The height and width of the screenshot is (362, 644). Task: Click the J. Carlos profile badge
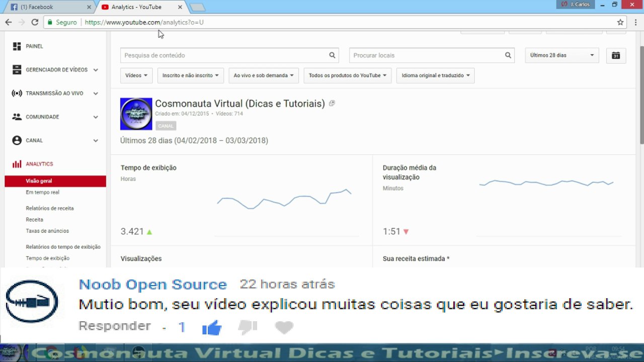tap(576, 5)
